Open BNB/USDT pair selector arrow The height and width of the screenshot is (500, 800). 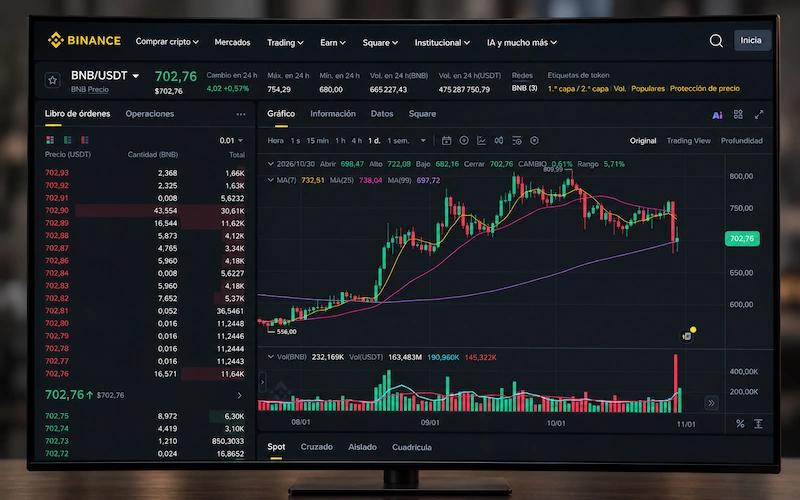136,76
